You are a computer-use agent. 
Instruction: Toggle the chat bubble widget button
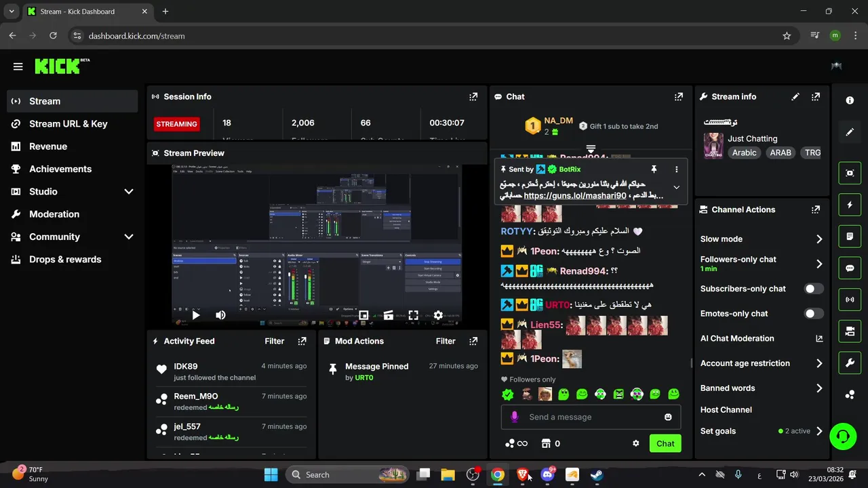[x=850, y=268]
